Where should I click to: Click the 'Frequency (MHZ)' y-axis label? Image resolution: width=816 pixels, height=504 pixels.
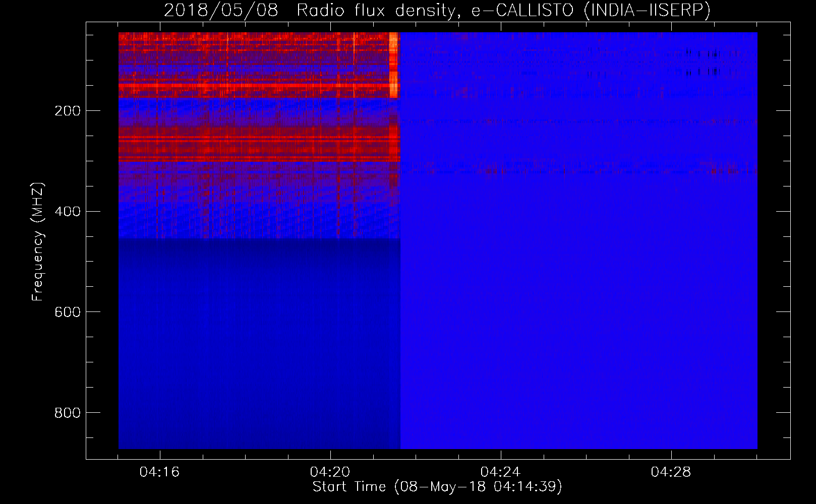[38, 242]
